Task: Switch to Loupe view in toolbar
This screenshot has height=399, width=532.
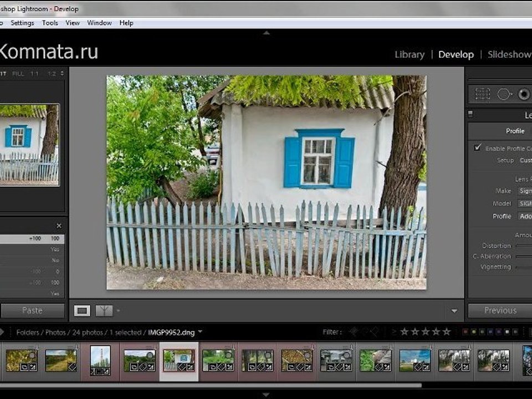Action: pyautogui.click(x=82, y=310)
